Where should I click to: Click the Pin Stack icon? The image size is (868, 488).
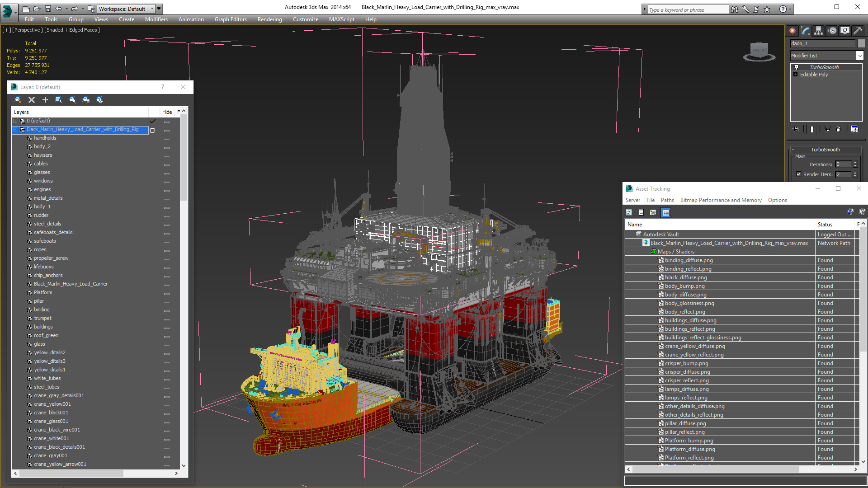pos(796,129)
